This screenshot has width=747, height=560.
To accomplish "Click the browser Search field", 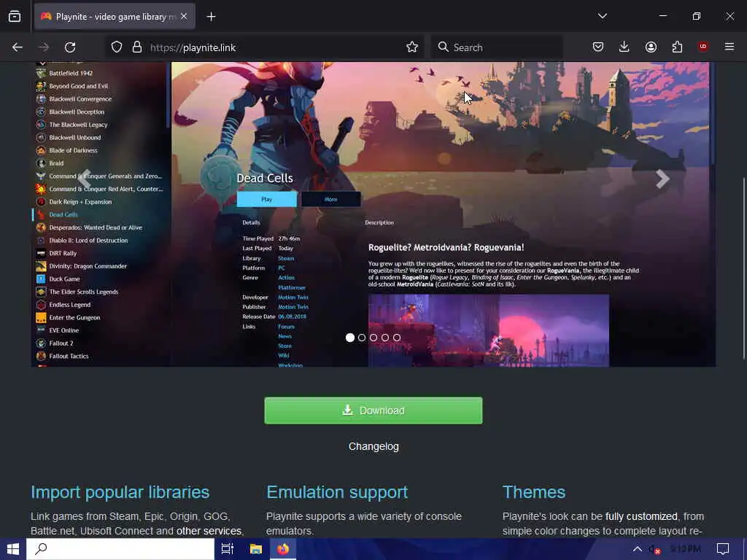I will [497, 47].
